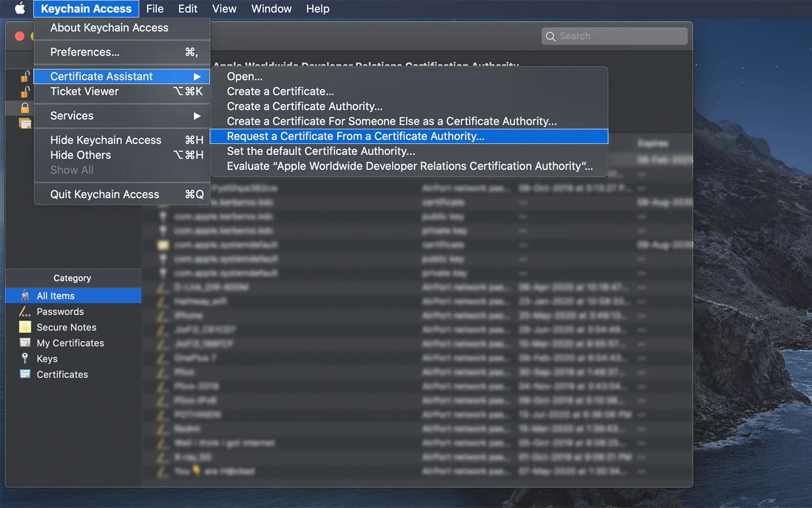
Task: Select the Certificates category icon
Action: (25, 374)
